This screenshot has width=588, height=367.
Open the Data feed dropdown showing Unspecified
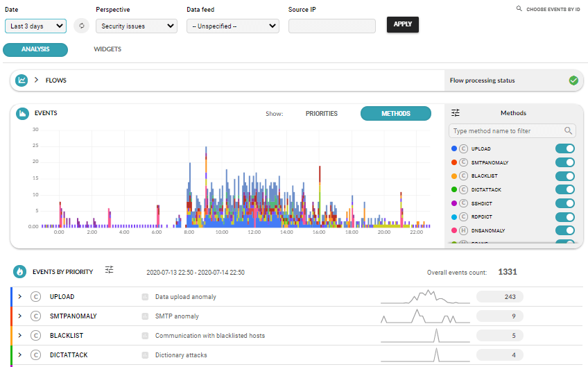tap(233, 26)
